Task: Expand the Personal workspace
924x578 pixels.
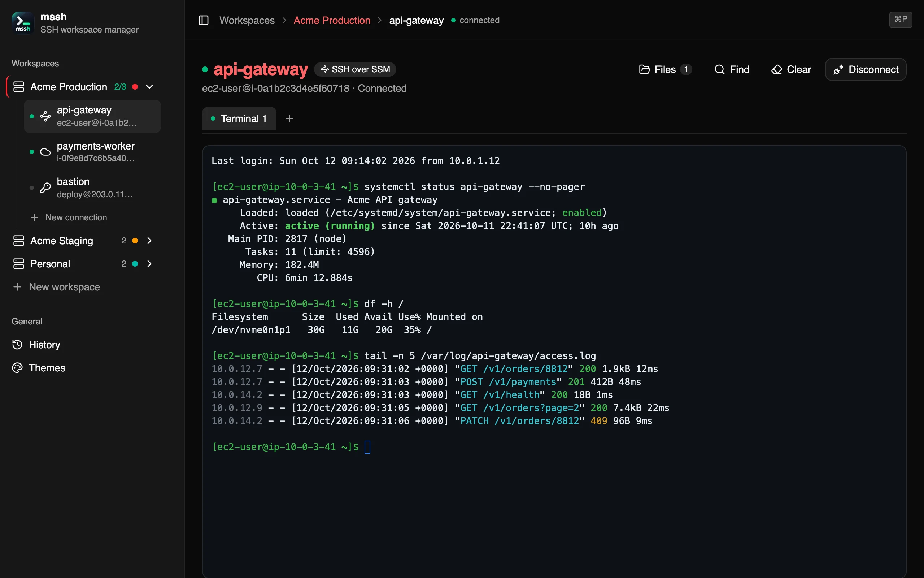Action: 149,264
